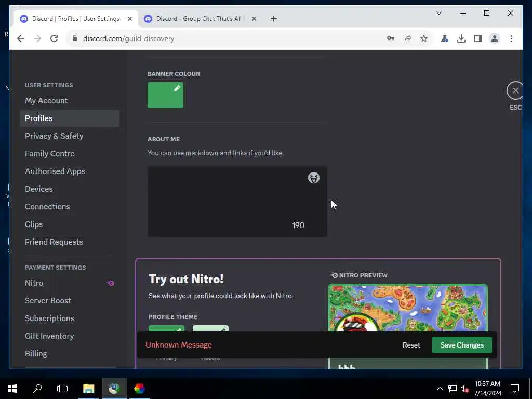
Task: Open Friend Requests settings
Action: [x=70, y=242]
